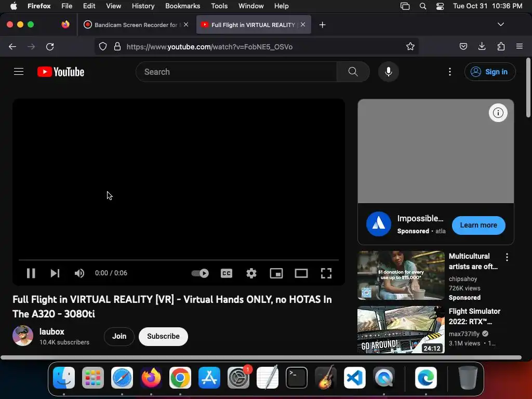Open the View menu
The width and height of the screenshot is (532, 399).
(x=113, y=6)
